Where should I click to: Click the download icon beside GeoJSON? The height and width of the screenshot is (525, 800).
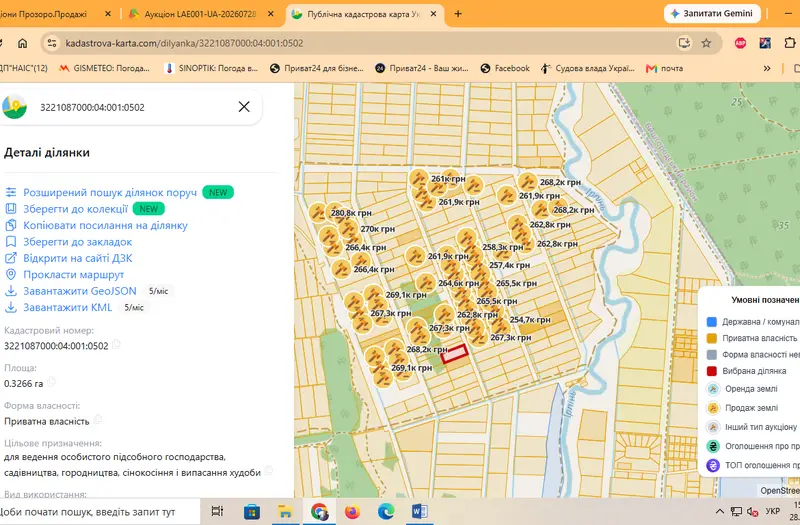point(11,291)
